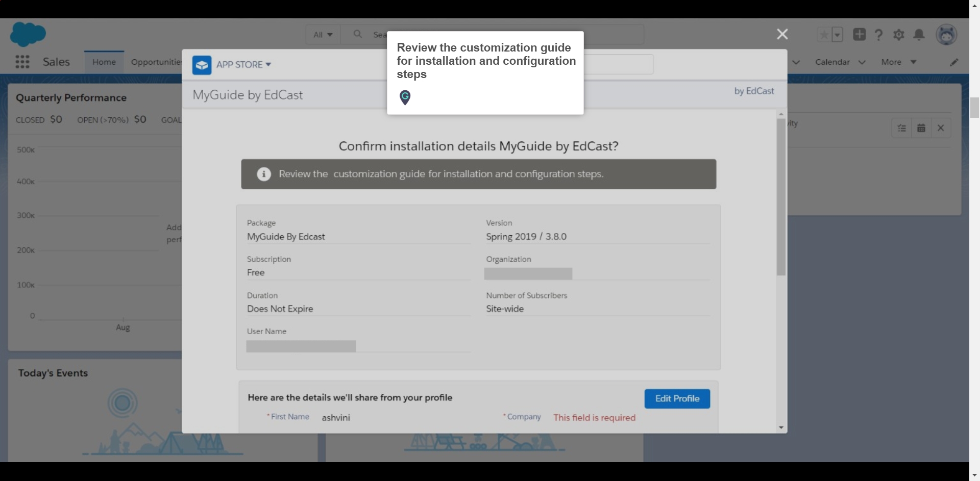Open the More navigation menu

pos(899,62)
